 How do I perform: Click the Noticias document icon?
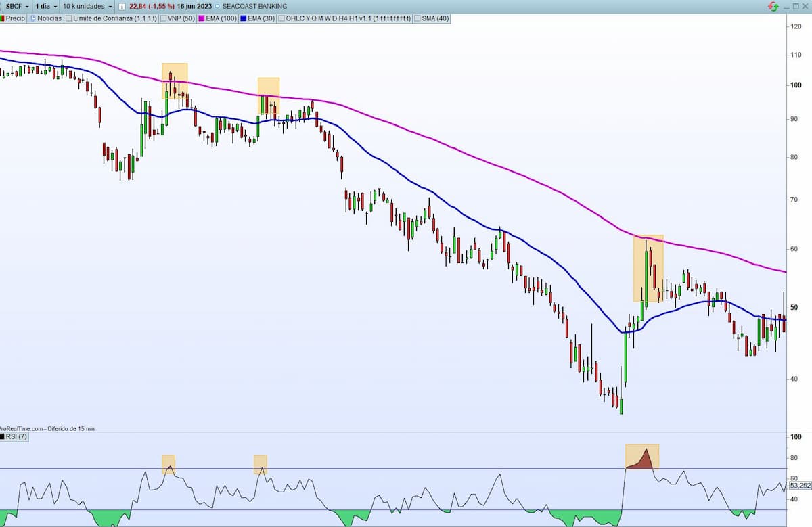pyautogui.click(x=32, y=18)
